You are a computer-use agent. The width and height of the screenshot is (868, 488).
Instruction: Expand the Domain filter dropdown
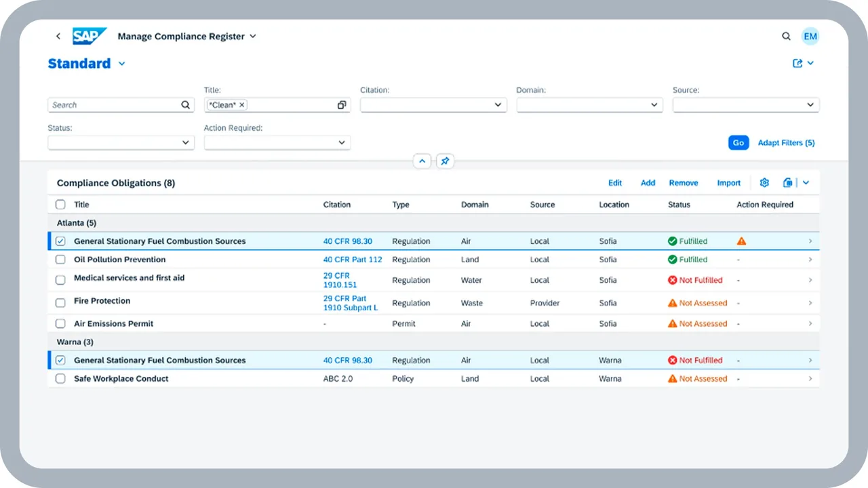click(x=654, y=105)
